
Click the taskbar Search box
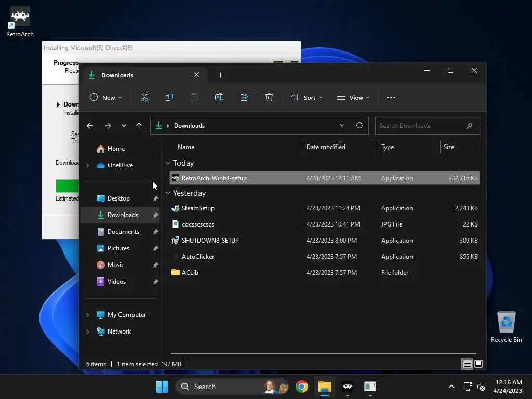(x=232, y=387)
